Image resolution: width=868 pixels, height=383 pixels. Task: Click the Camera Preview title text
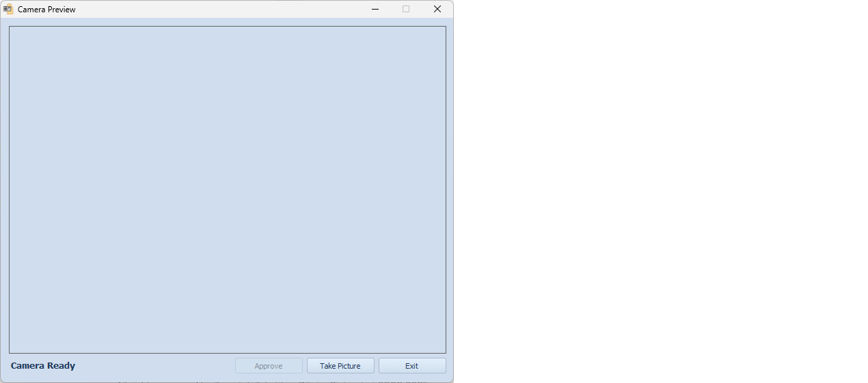(x=46, y=10)
